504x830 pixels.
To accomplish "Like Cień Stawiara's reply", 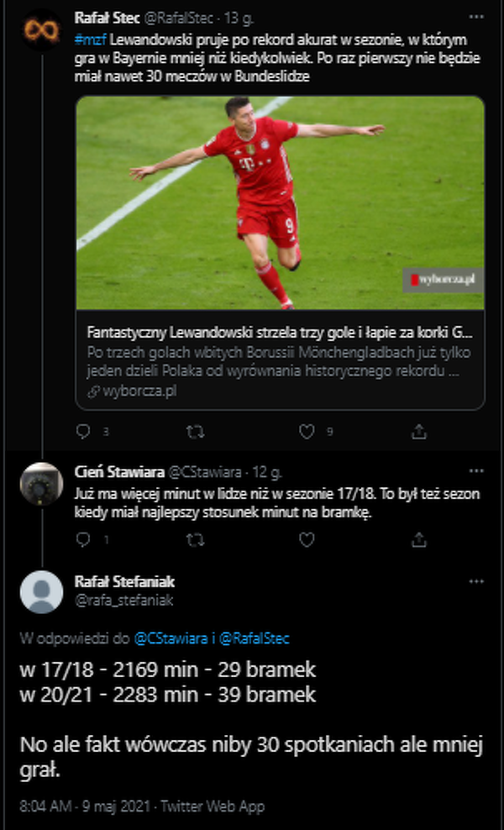I will (x=307, y=540).
